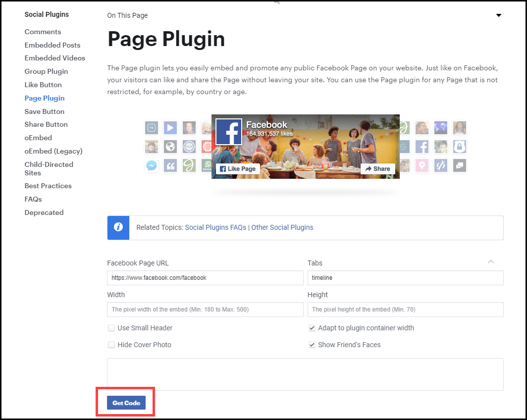
Task: Click the FB square icon in the banner
Action: pyautogui.click(x=152, y=128)
